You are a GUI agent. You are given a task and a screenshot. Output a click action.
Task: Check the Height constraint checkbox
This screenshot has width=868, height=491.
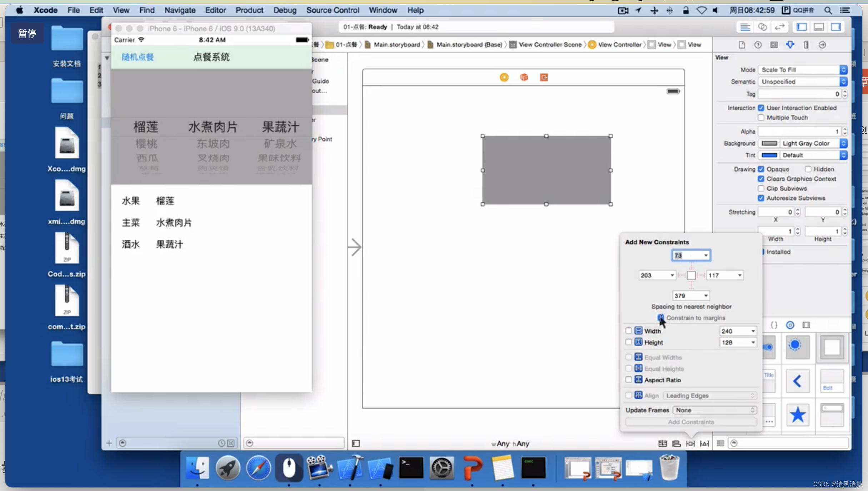(628, 342)
